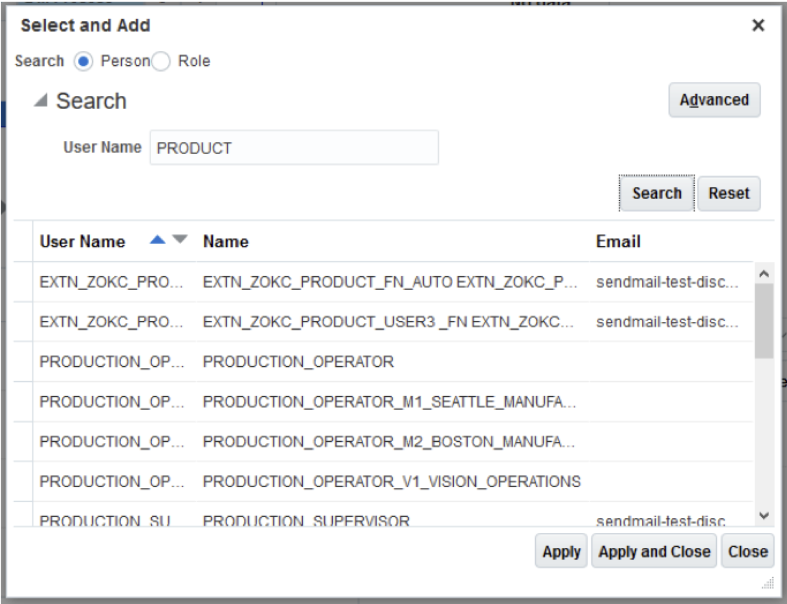Click the Email column header
The width and height of the screenshot is (787, 604).
pos(618,241)
